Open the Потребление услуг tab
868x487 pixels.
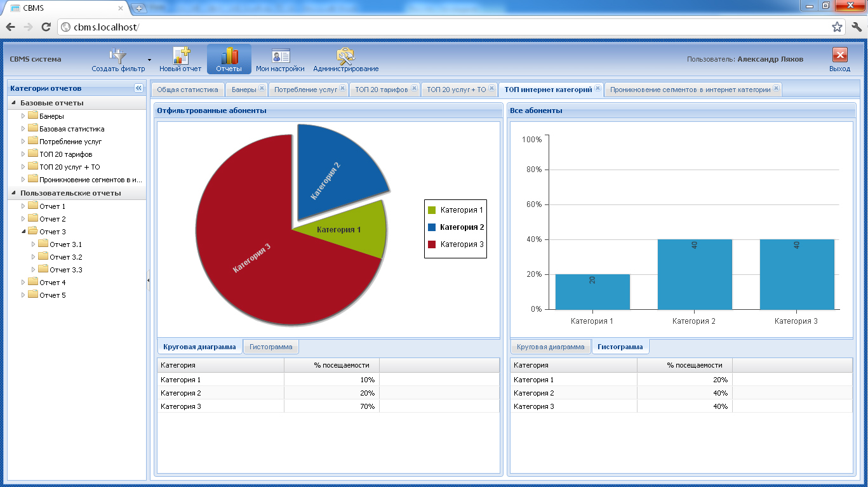point(305,90)
